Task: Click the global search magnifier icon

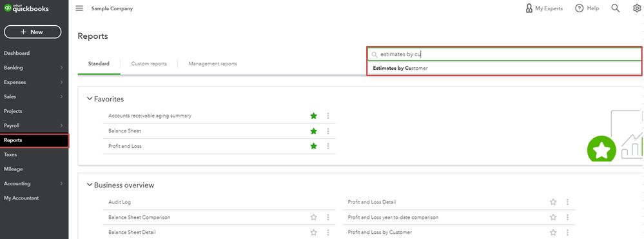Action: point(615,8)
